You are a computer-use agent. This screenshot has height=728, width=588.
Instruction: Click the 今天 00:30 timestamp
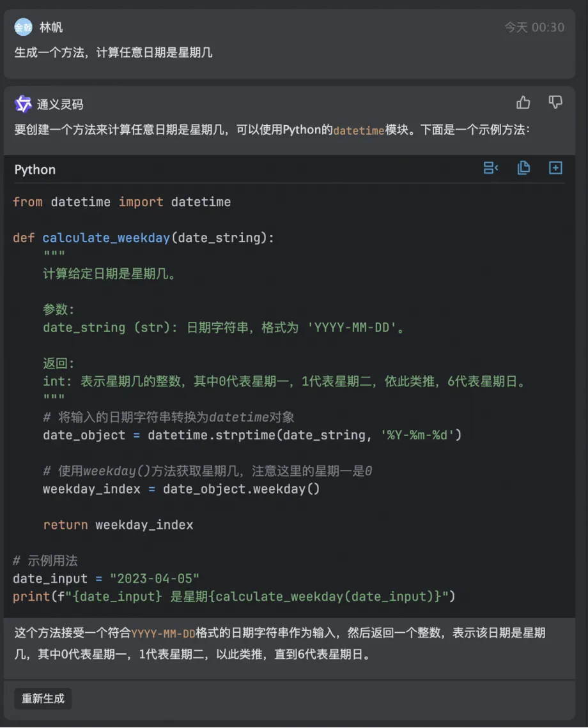(x=534, y=27)
